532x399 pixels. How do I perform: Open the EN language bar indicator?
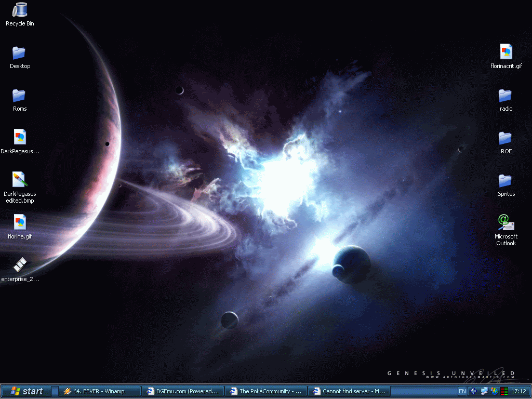462,391
